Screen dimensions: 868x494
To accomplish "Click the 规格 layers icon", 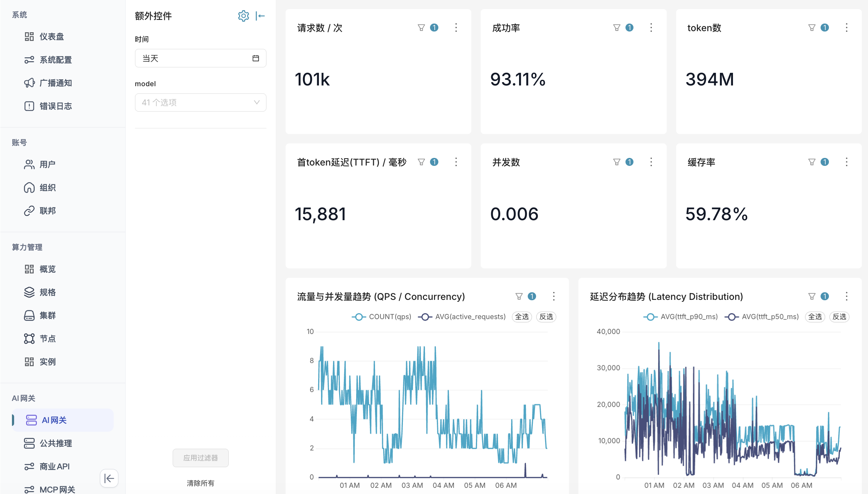I will tap(29, 292).
